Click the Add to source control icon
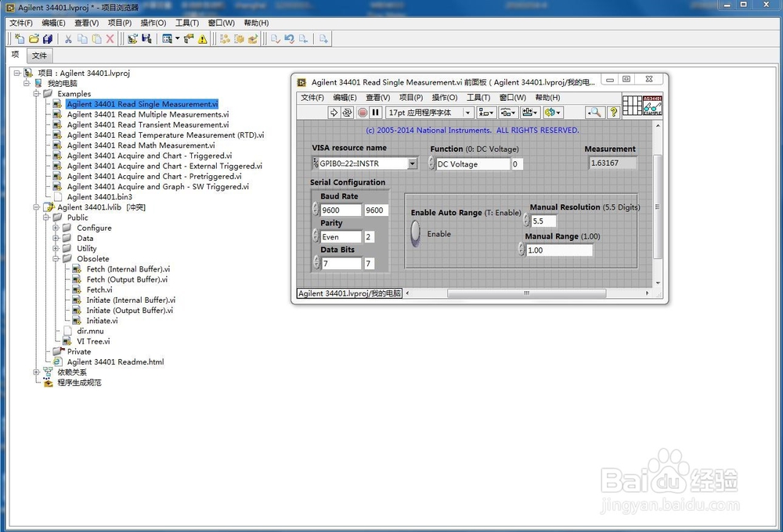The width and height of the screenshot is (783, 532). pos(323,38)
